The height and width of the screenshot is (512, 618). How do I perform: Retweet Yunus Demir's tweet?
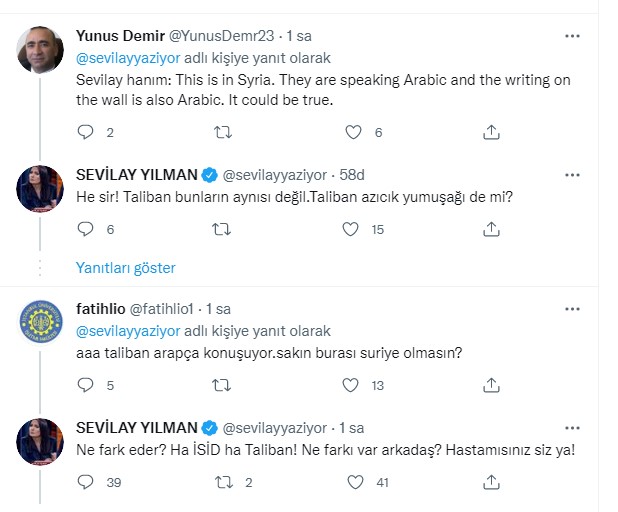[x=224, y=132]
